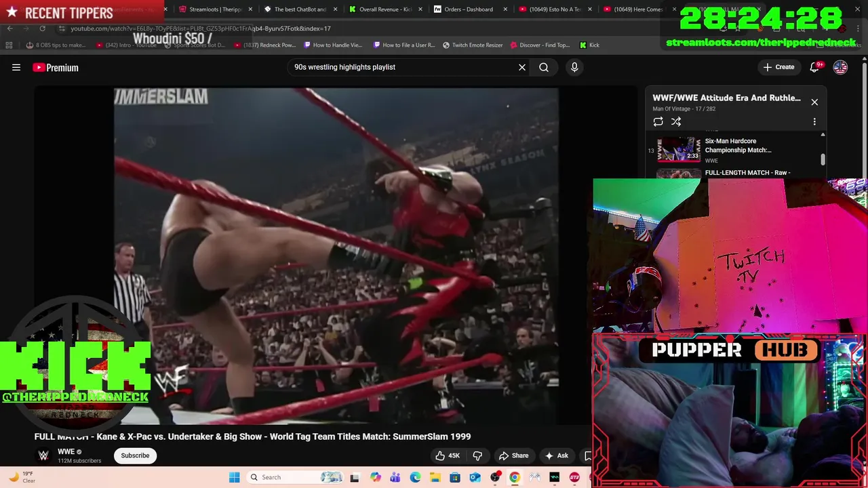Open OBS Studio from the taskbar
The height and width of the screenshot is (488, 868).
pos(495,477)
